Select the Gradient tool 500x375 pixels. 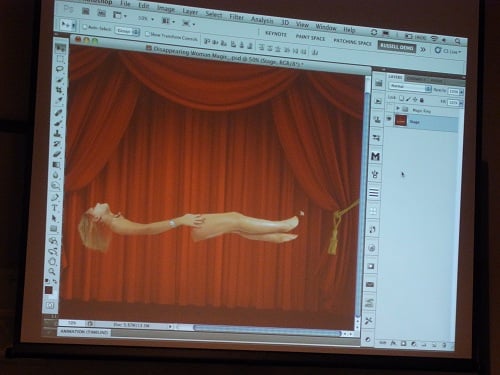click(x=57, y=165)
